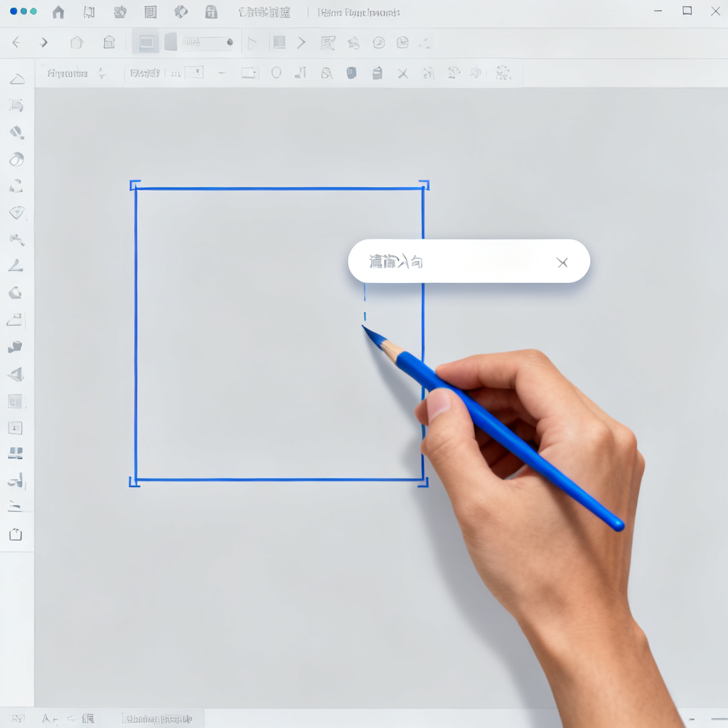Choose the paper plane tool in the sidebar
This screenshot has height=728, width=728.
coord(16,374)
